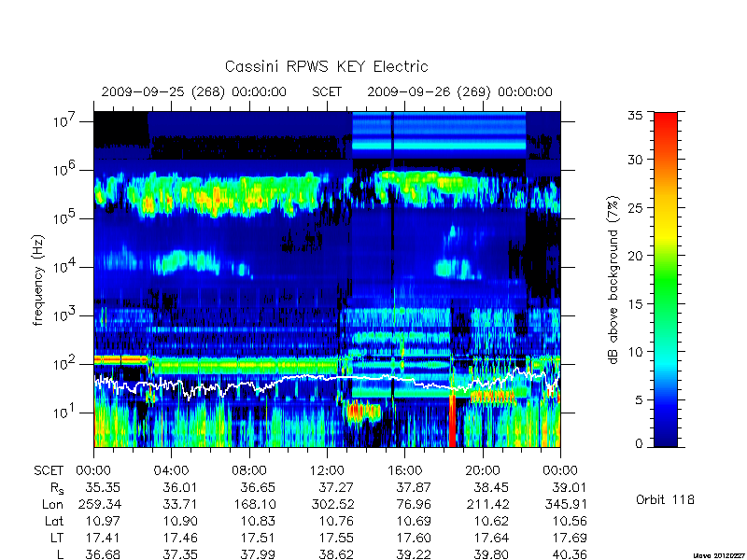Click the SCET time tick '04:00'

coord(171,470)
